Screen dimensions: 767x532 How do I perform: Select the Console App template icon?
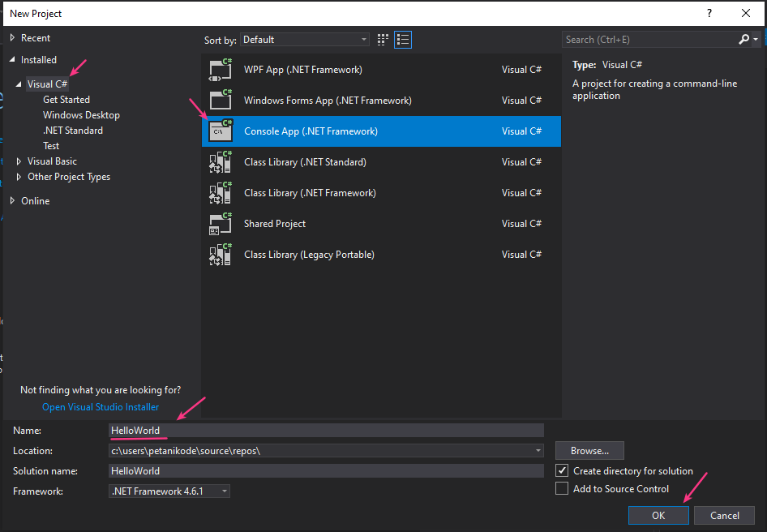(221, 131)
